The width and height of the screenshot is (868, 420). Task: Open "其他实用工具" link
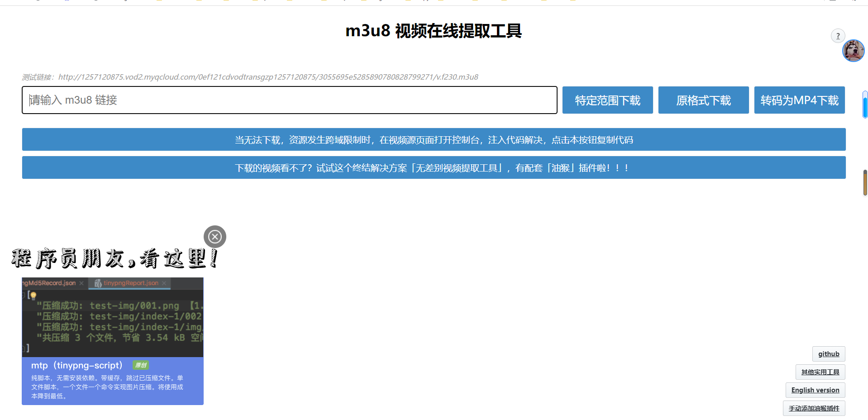(x=820, y=372)
